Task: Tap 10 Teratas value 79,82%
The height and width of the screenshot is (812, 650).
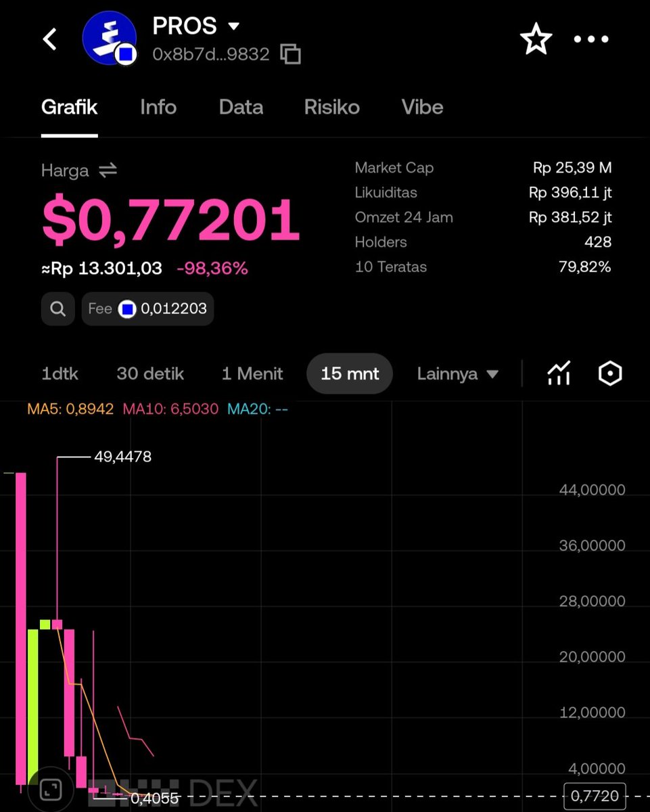Action: (585, 267)
